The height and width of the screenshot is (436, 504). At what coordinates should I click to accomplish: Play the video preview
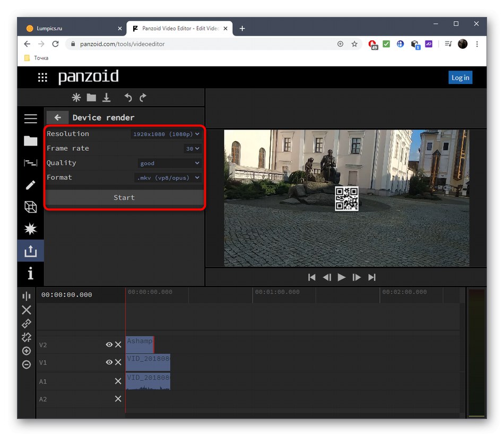(x=342, y=277)
